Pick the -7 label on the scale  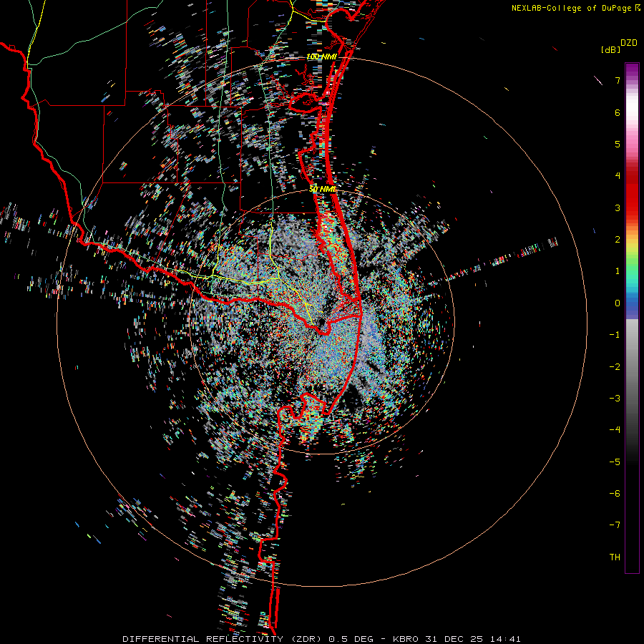(615, 525)
